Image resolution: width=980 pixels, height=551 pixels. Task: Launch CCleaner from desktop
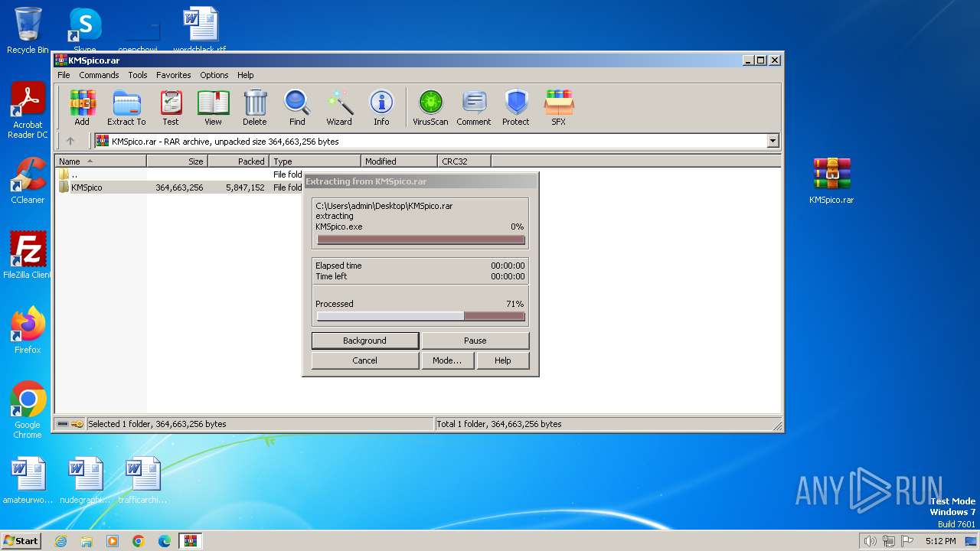[28, 181]
